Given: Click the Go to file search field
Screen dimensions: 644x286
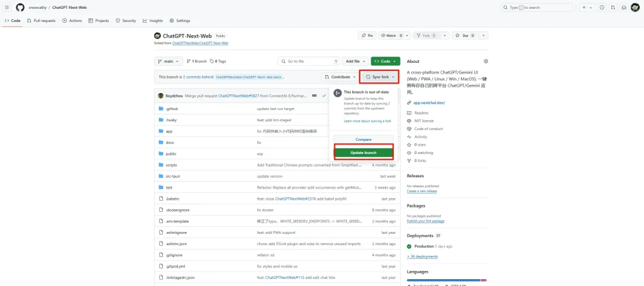Looking at the screenshot, I should click(x=309, y=61).
